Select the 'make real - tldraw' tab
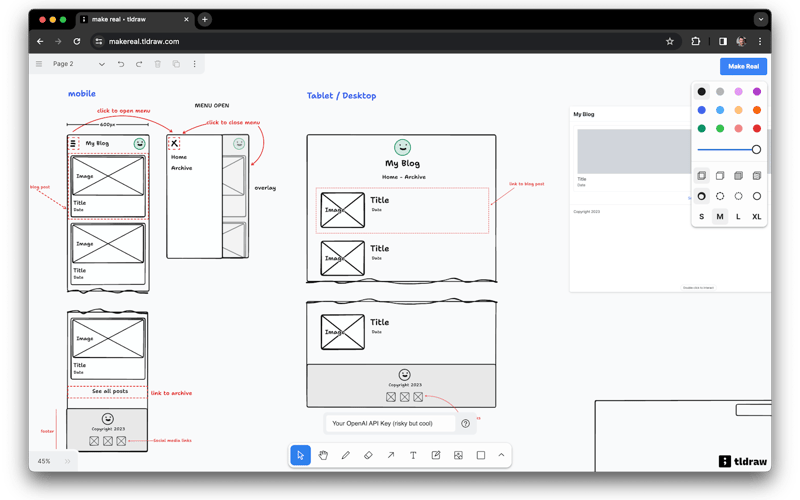Image resolution: width=800 pixels, height=500 pixels. [135, 19]
